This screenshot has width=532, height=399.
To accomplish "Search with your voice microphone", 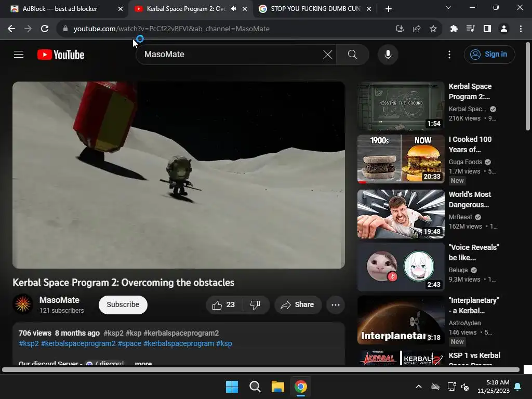I will tap(388, 54).
